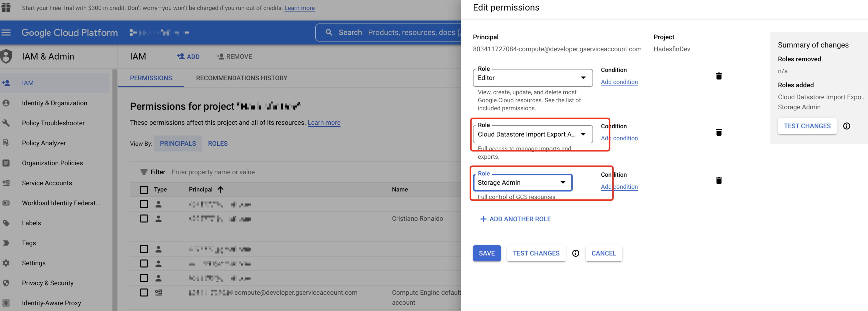Click the free trial gift icon

pyautogui.click(x=6, y=7)
